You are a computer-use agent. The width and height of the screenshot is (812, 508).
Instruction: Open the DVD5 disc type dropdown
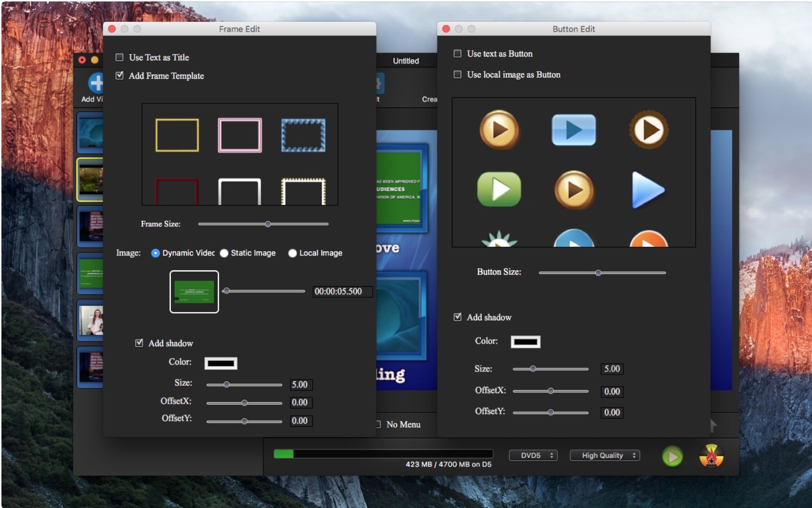click(533, 455)
